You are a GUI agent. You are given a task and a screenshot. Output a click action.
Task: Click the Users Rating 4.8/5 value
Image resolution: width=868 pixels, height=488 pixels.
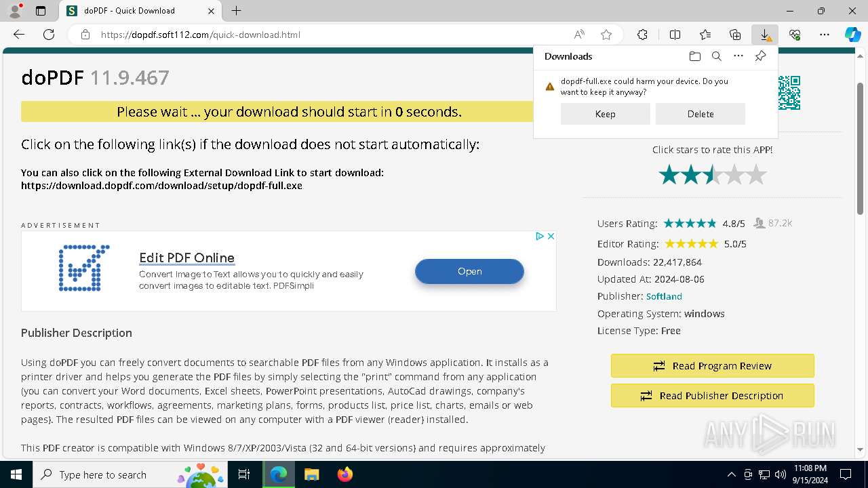tap(734, 223)
